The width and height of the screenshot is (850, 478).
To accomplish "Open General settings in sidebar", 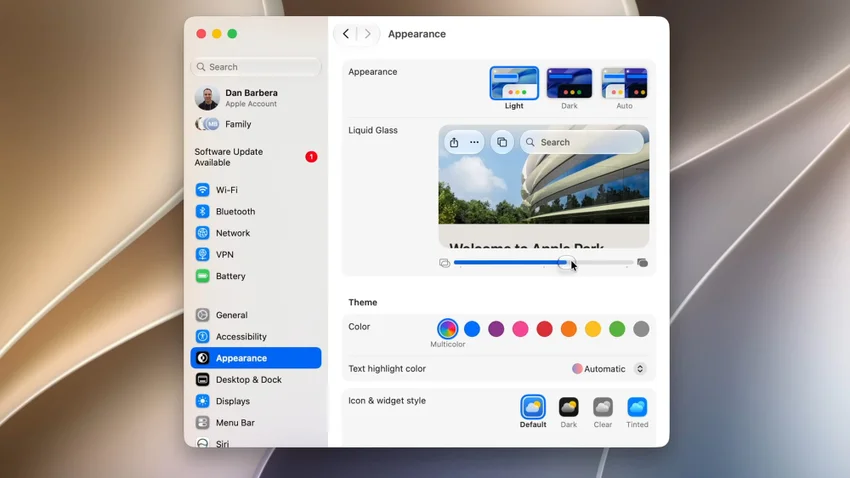I will pos(255,315).
